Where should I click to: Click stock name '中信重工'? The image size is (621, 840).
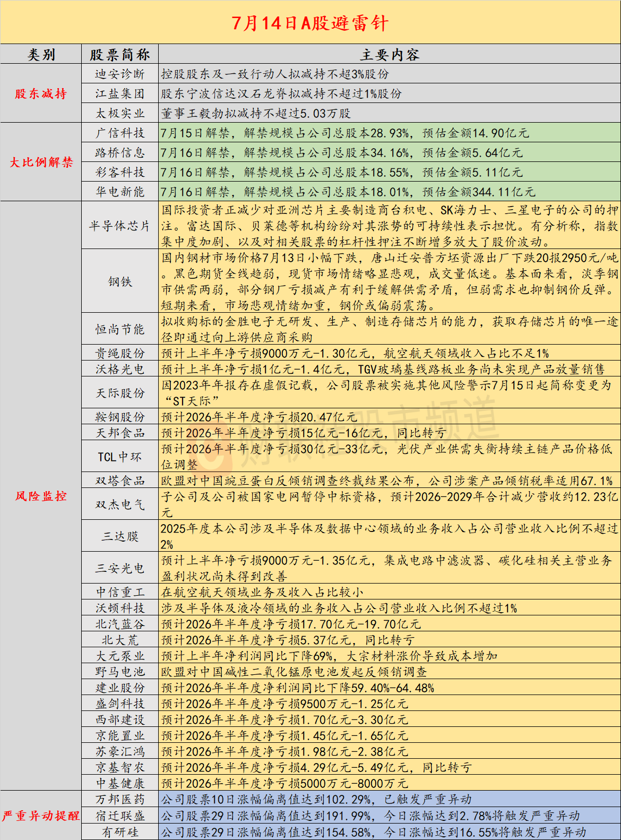click(x=120, y=592)
